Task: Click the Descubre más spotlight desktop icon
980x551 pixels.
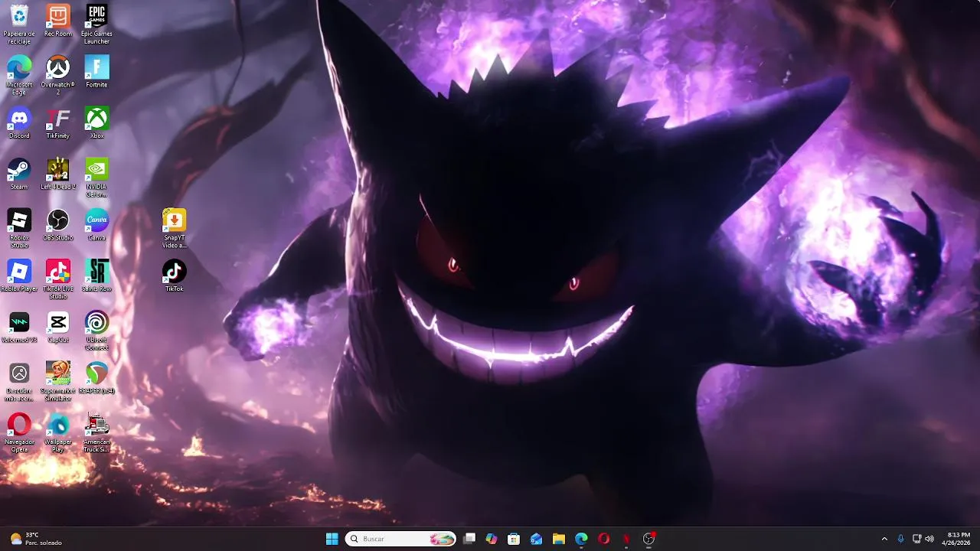Action: (19, 381)
